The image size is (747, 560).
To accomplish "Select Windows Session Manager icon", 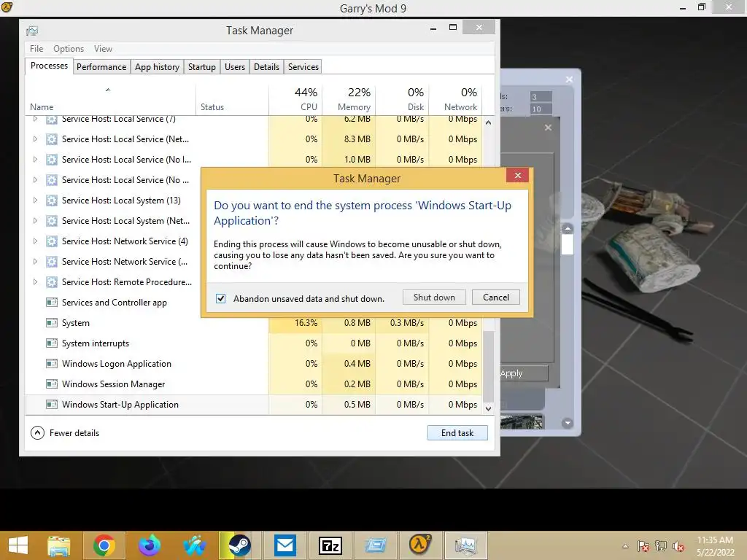I will 52,384.
